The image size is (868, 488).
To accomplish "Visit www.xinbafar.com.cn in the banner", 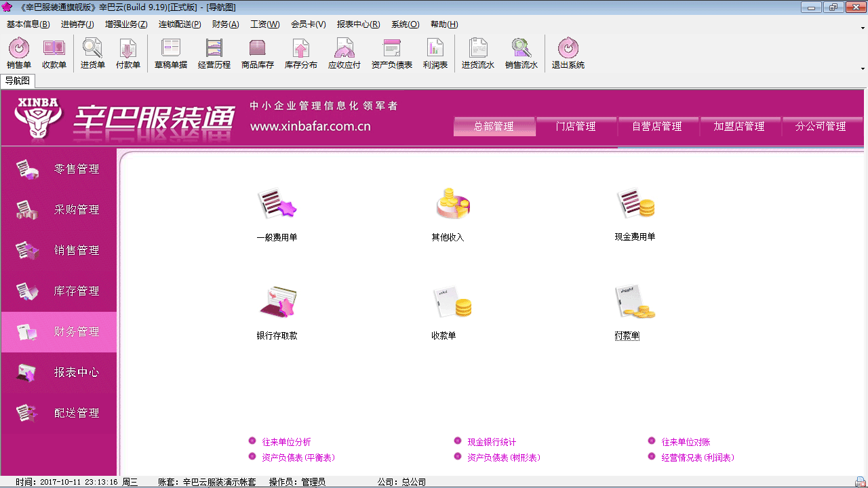I will tap(310, 126).
